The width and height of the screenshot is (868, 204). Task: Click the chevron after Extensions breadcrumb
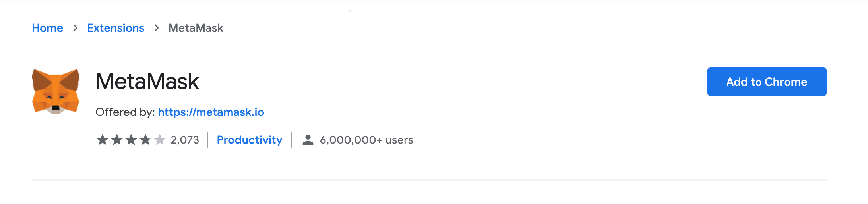pyautogui.click(x=157, y=28)
